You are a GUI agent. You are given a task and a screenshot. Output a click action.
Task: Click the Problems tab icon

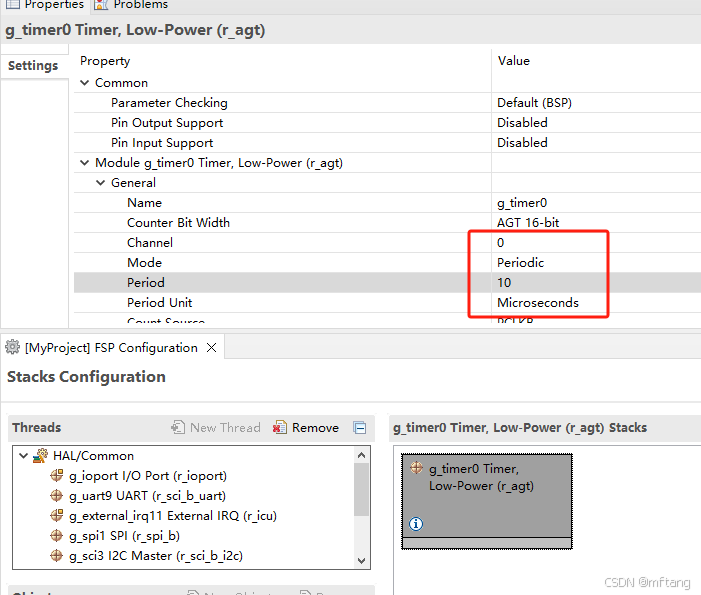tap(101, 4)
